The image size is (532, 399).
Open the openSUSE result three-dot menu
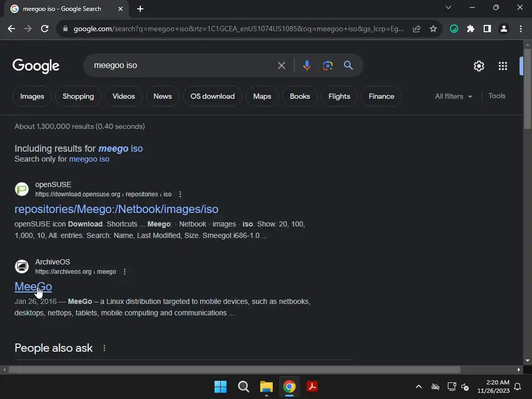point(180,194)
